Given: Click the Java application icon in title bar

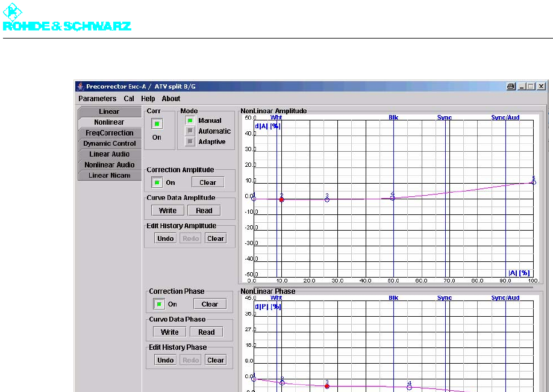Looking at the screenshot, I should click(x=80, y=86).
